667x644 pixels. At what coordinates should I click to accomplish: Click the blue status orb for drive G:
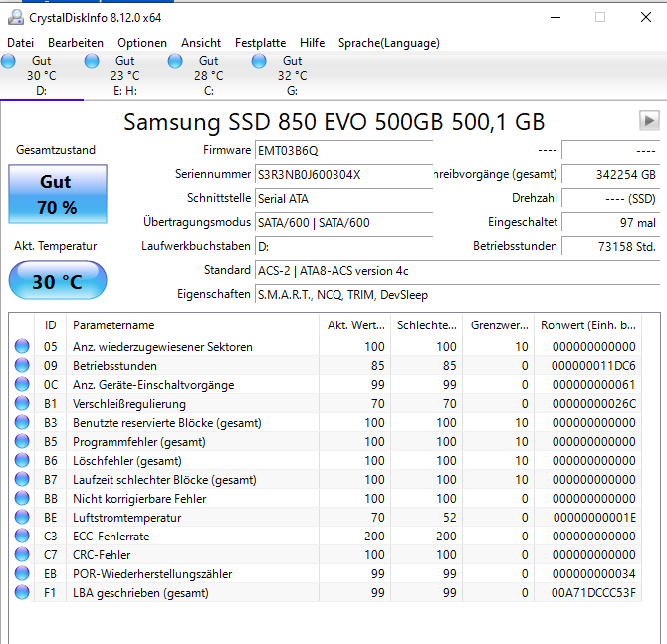tap(259, 62)
